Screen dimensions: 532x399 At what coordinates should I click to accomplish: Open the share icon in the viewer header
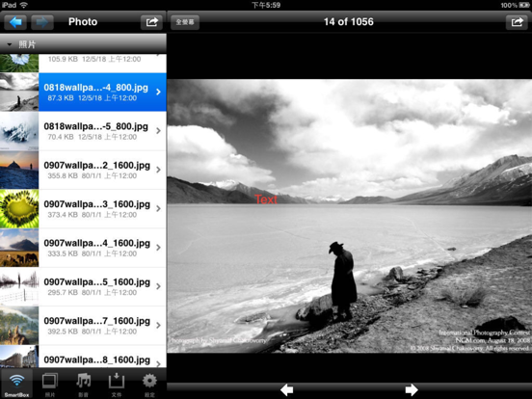tap(517, 22)
